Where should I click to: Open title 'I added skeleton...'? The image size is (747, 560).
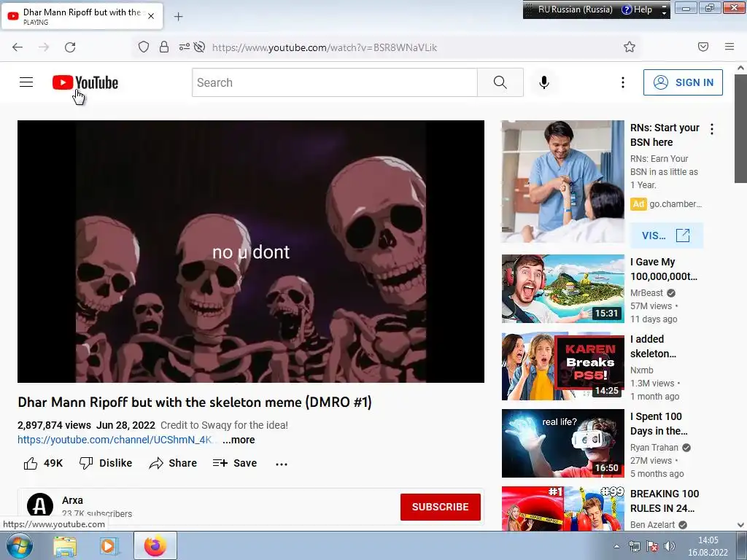(653, 346)
